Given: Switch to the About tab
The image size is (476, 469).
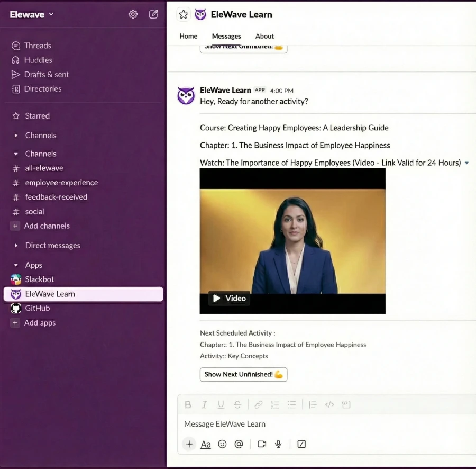Looking at the screenshot, I should [264, 36].
